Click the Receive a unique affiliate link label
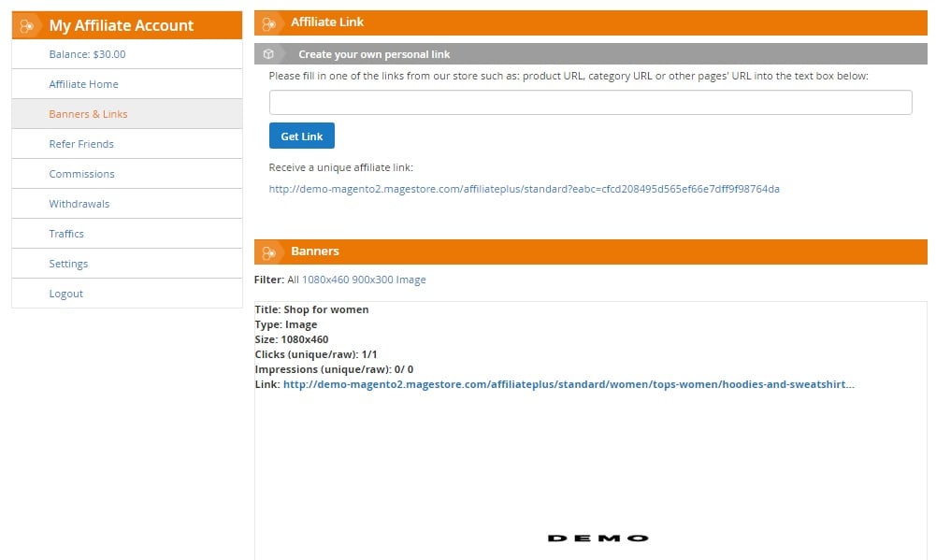Screen dimensions: 936x560 (341, 167)
